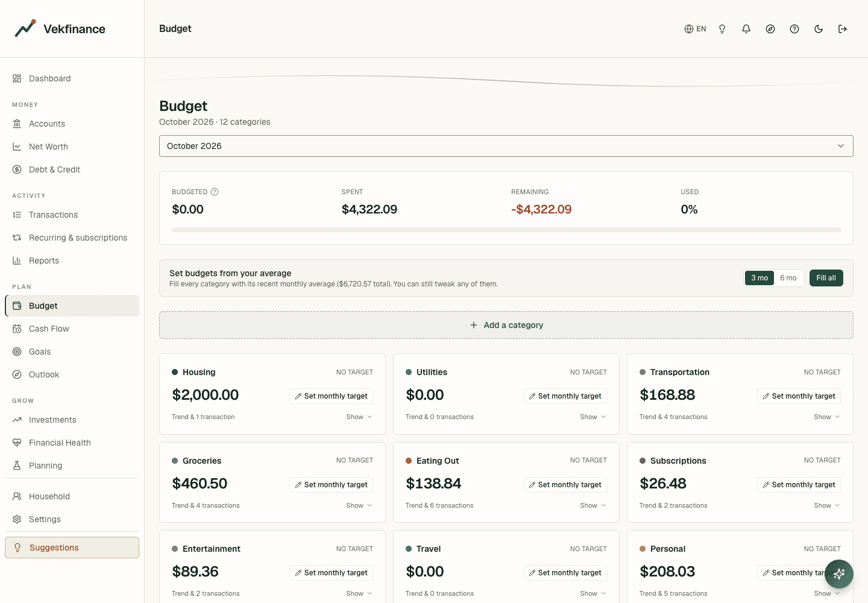
Task: Open the October 2026 month dropdown
Action: pos(506,146)
